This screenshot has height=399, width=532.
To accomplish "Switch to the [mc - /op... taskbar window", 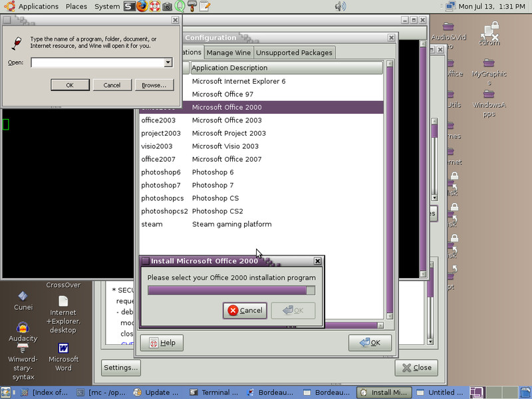I will coord(101,392).
